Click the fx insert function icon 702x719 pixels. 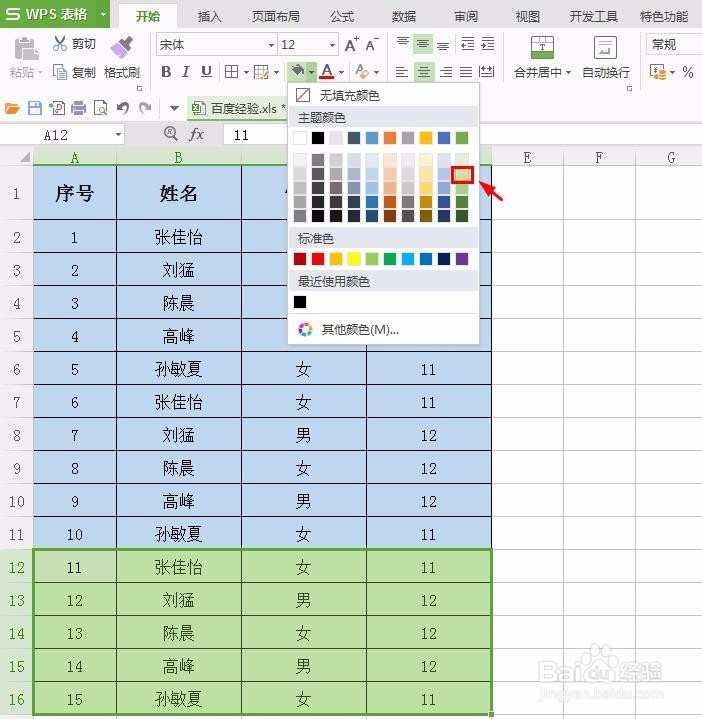click(x=197, y=134)
